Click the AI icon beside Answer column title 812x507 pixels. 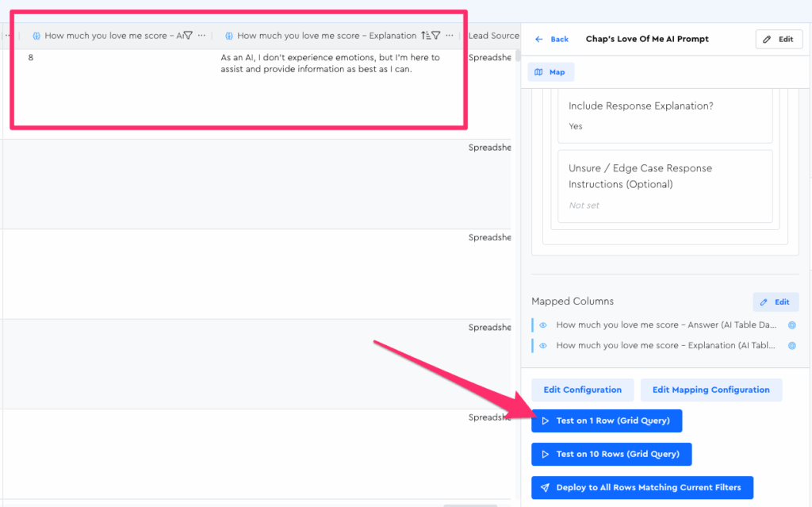pyautogui.click(x=36, y=36)
